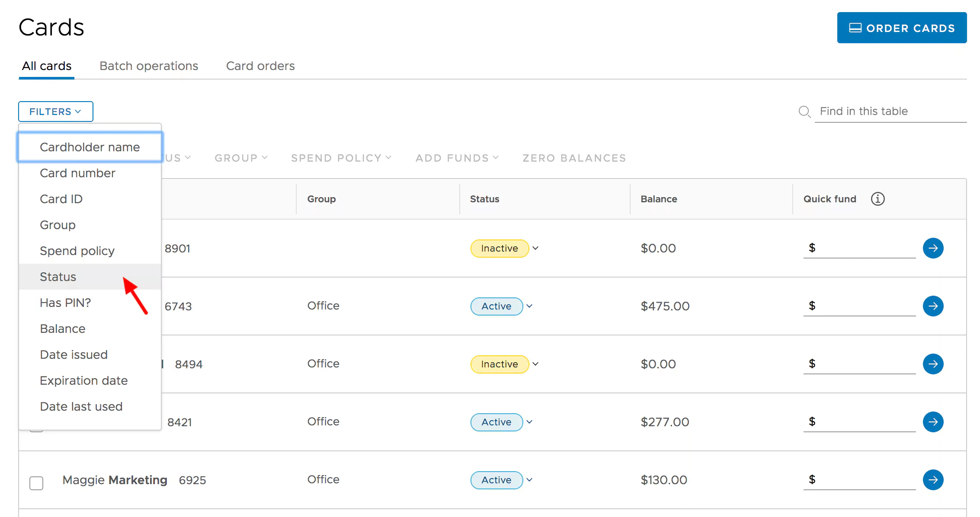
Task: Submit quick fund arrow for card 8494
Action: pos(933,364)
